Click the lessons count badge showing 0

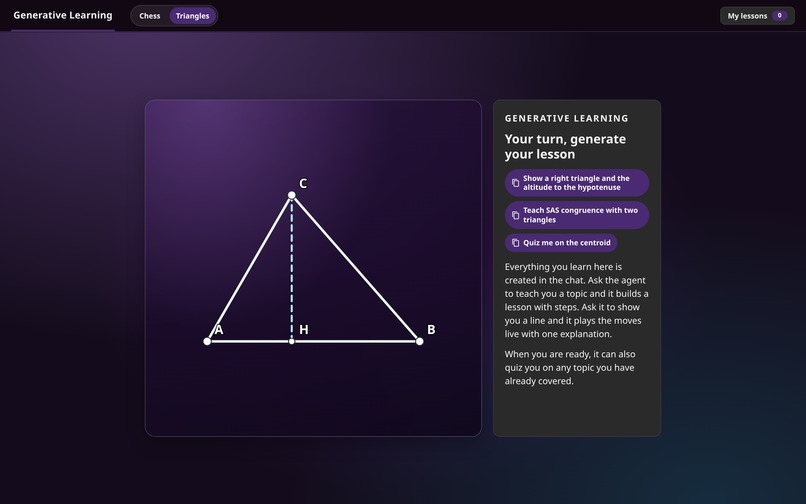(779, 16)
